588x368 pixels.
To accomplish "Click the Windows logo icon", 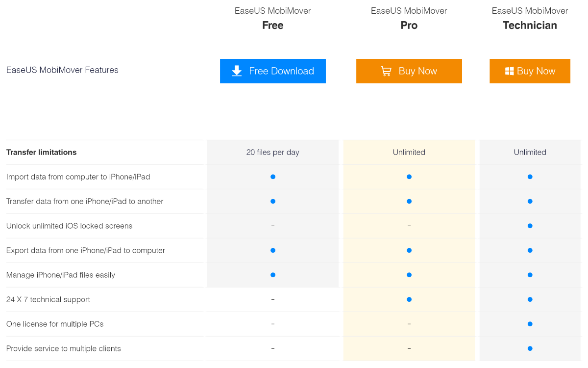I will pos(509,71).
